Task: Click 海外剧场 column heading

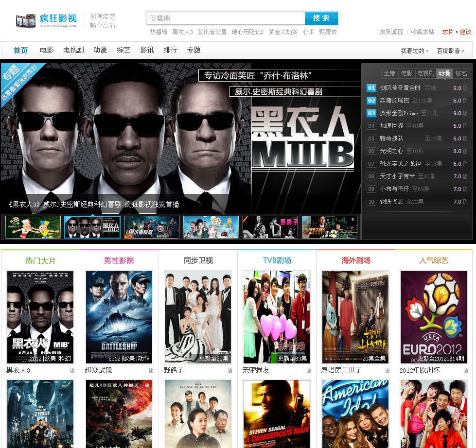Action: click(356, 260)
